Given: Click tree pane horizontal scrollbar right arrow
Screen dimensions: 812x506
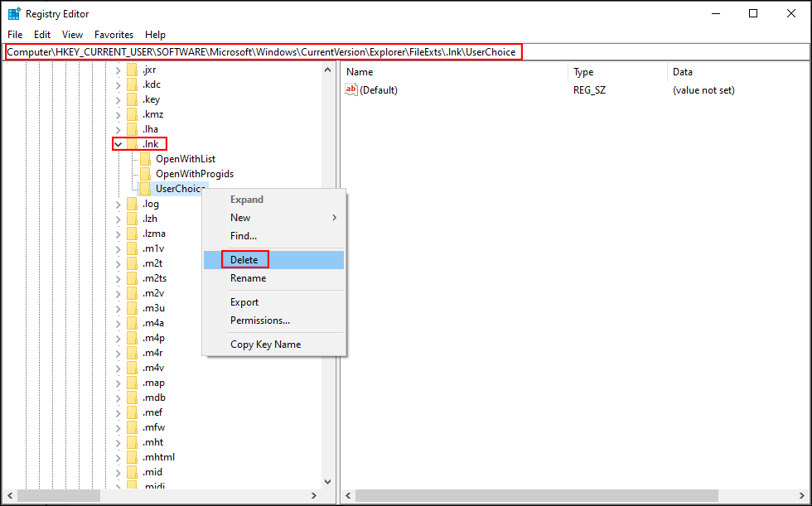Looking at the screenshot, I should point(314,496).
